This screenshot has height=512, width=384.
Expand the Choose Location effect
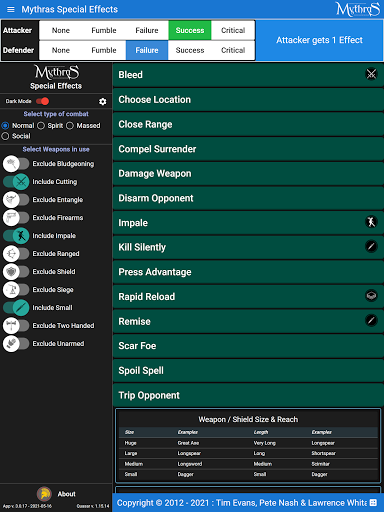(248, 99)
